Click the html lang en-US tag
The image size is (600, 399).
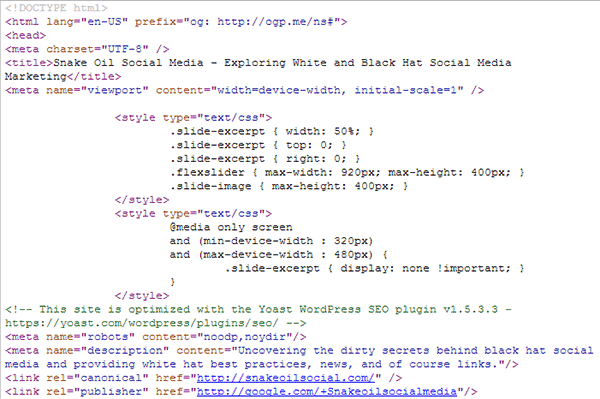point(176,22)
